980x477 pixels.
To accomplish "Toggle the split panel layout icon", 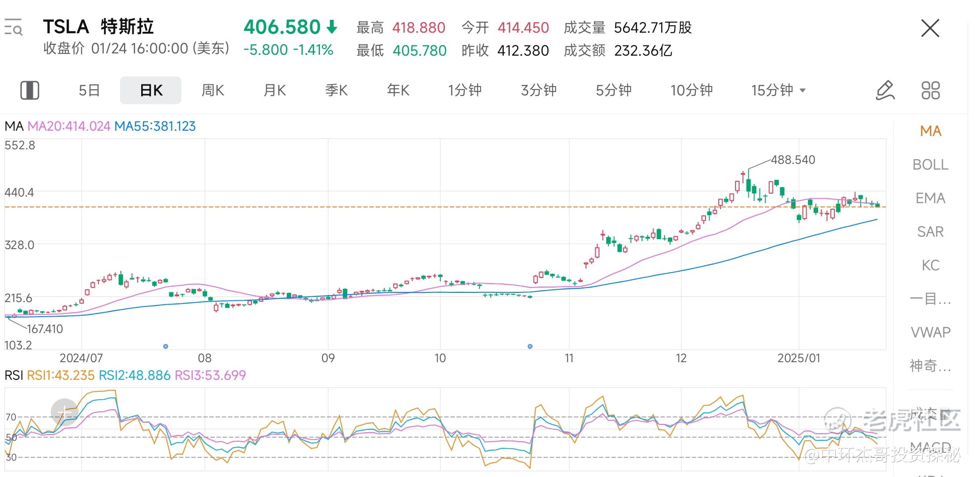I will click(x=30, y=90).
